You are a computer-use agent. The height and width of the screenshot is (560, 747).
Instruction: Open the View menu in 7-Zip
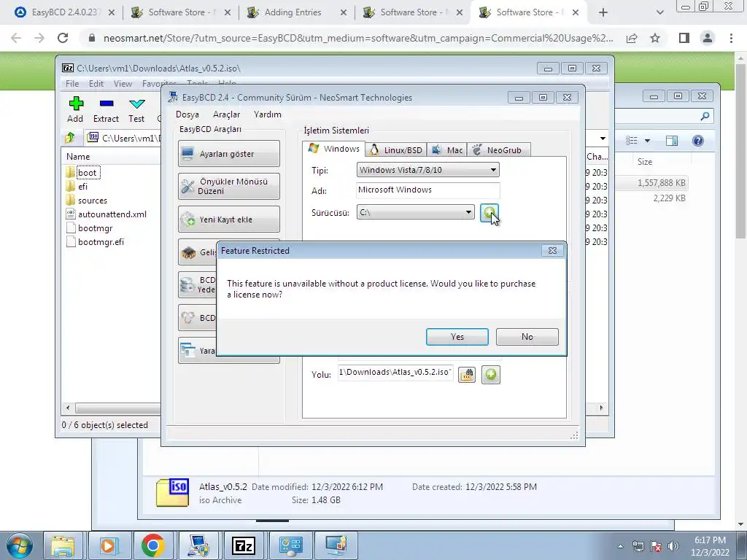coord(123,84)
